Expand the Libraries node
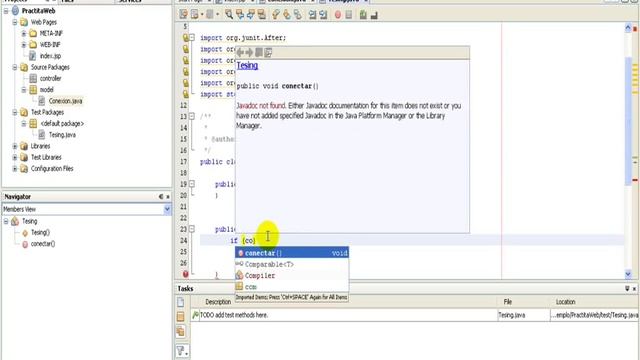 pos(15,146)
